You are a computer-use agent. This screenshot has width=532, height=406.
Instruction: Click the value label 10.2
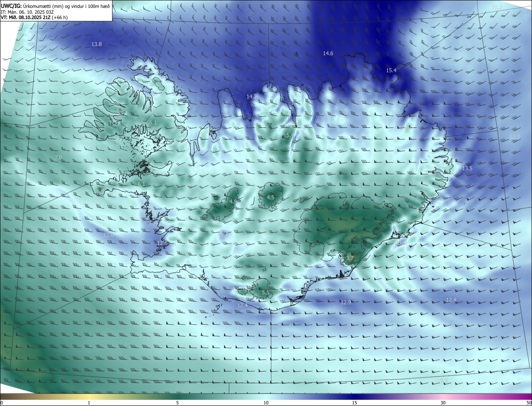(x=497, y=7)
